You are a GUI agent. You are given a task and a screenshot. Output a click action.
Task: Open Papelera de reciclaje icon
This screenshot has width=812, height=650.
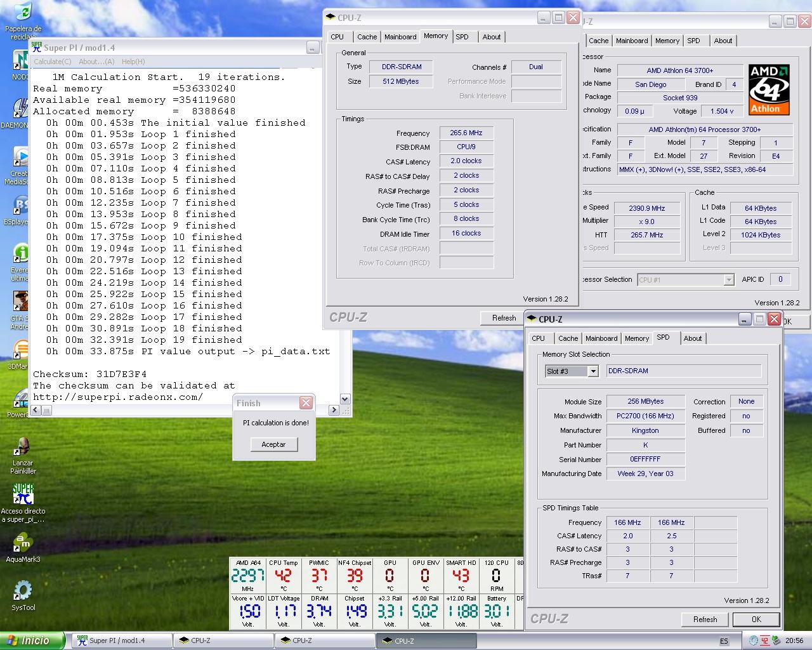coord(23,13)
